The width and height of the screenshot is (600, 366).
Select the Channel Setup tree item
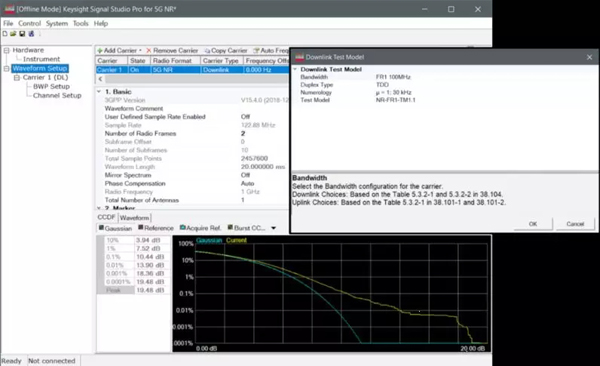57,96
